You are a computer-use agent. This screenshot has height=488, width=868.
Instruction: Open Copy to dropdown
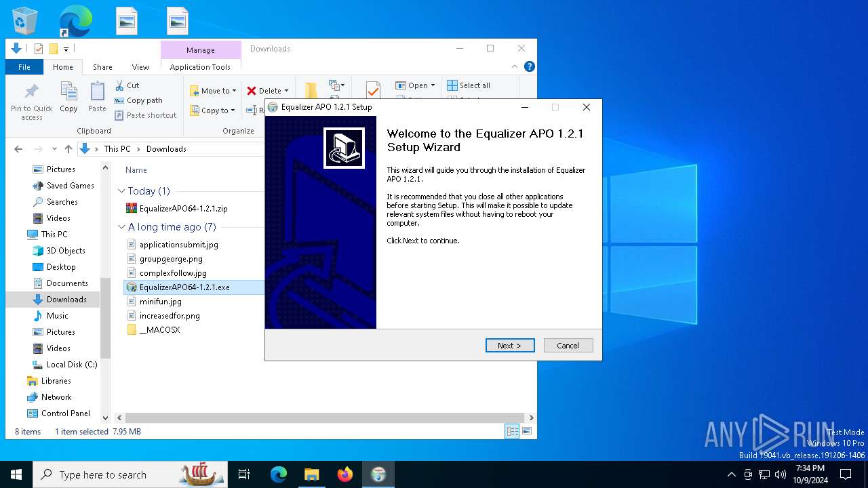pos(213,110)
